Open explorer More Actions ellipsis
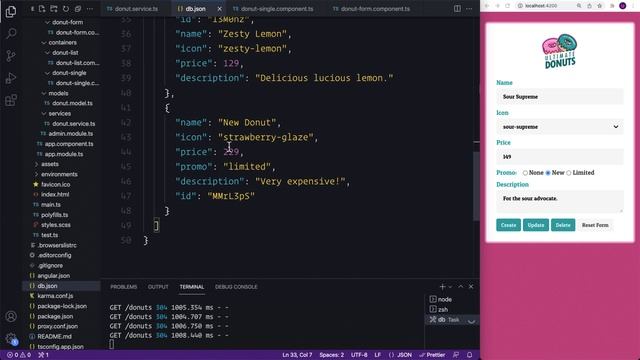 point(90,9)
